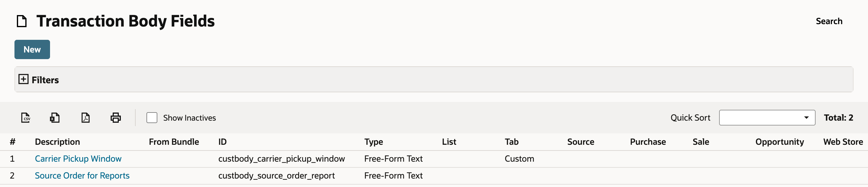Screen dimensions: 868x187
Task: Sort by the Web Store column header
Action: click(843, 142)
